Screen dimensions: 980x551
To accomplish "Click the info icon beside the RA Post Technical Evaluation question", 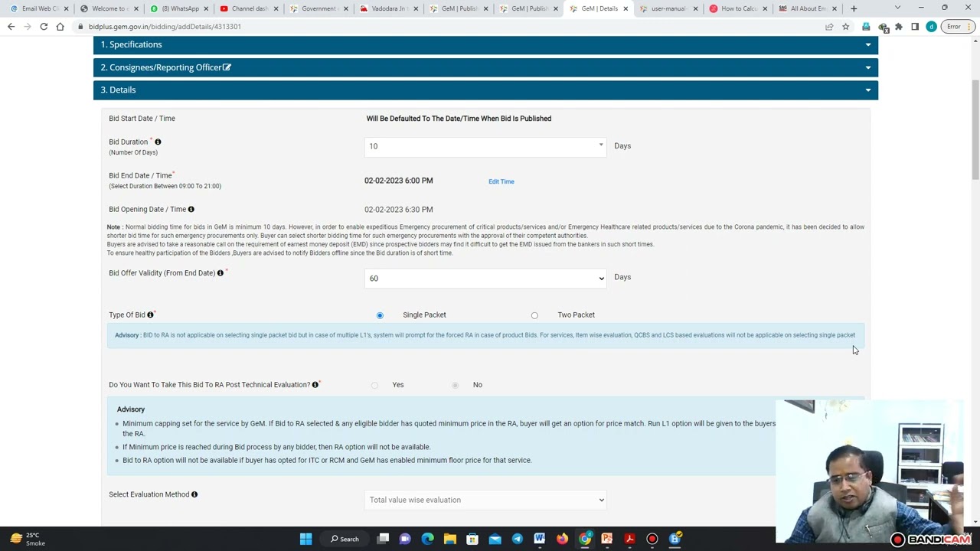I will [x=315, y=384].
